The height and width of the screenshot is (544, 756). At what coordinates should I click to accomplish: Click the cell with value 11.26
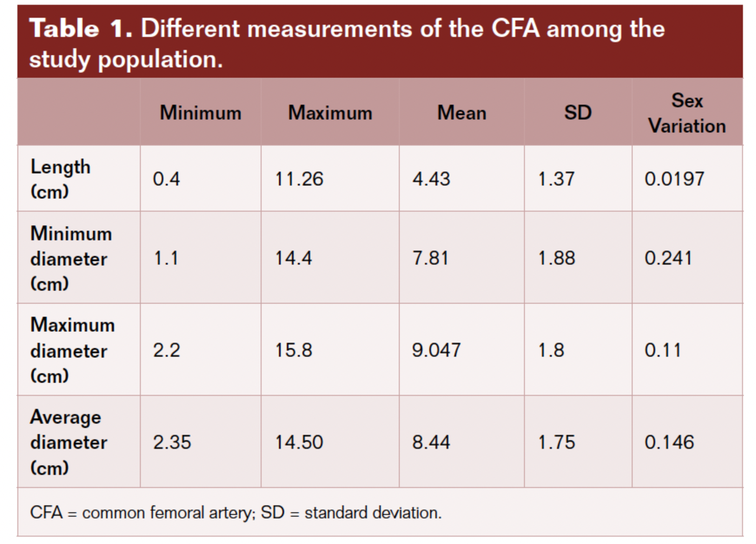point(299,179)
